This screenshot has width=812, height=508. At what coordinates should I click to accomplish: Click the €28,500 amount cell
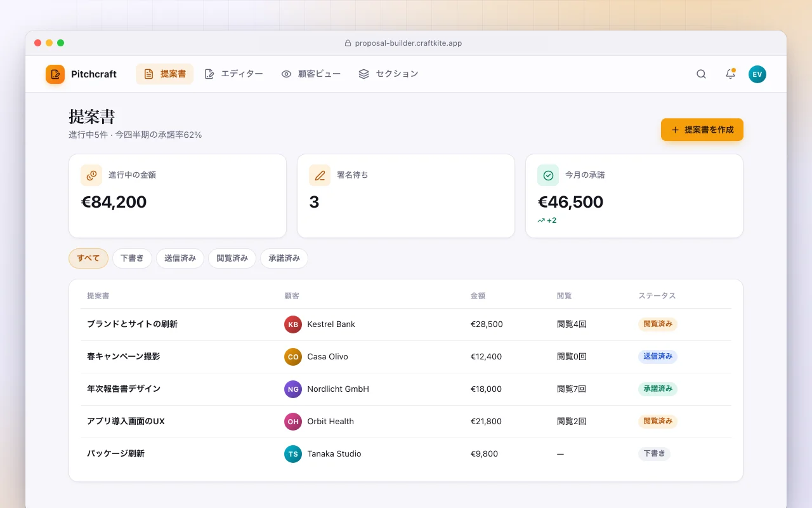tap(487, 324)
